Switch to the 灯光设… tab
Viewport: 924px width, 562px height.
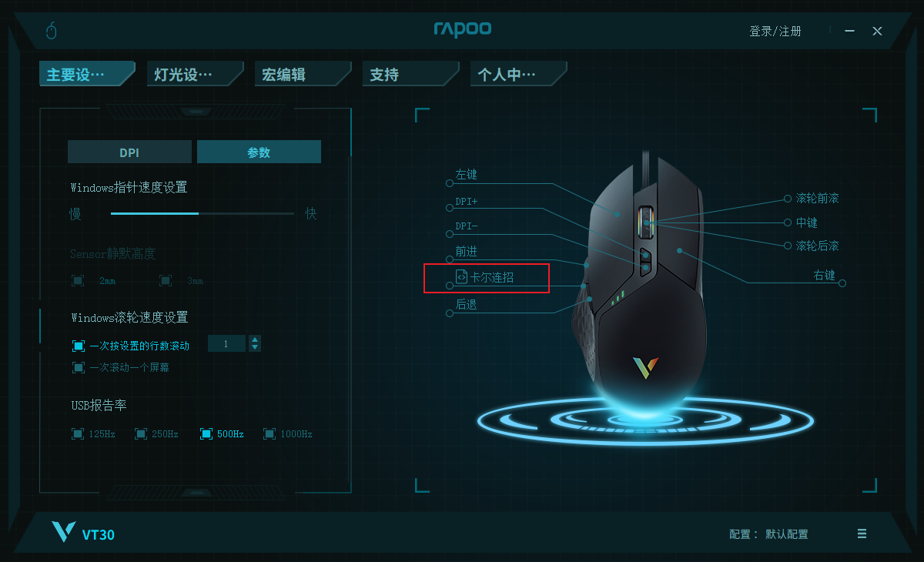(195, 74)
